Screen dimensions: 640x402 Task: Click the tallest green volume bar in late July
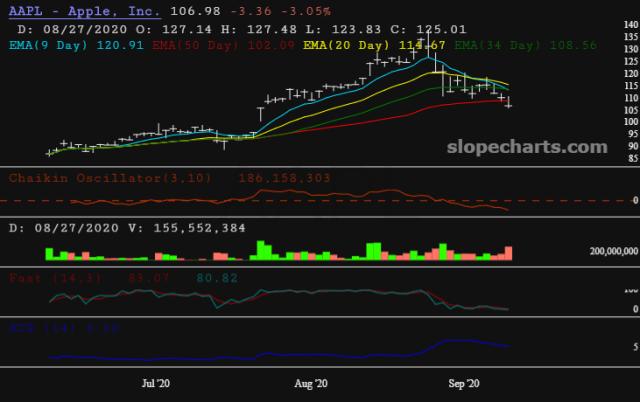(260, 250)
